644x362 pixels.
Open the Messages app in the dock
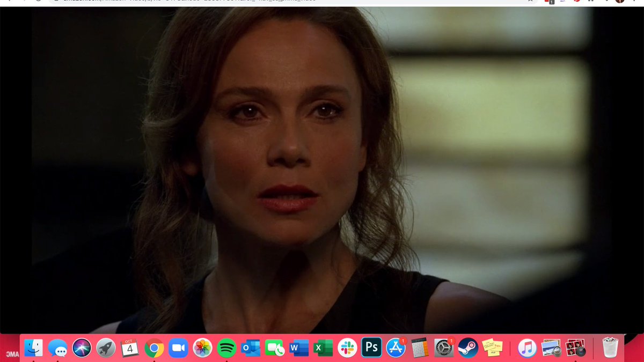pyautogui.click(x=57, y=348)
